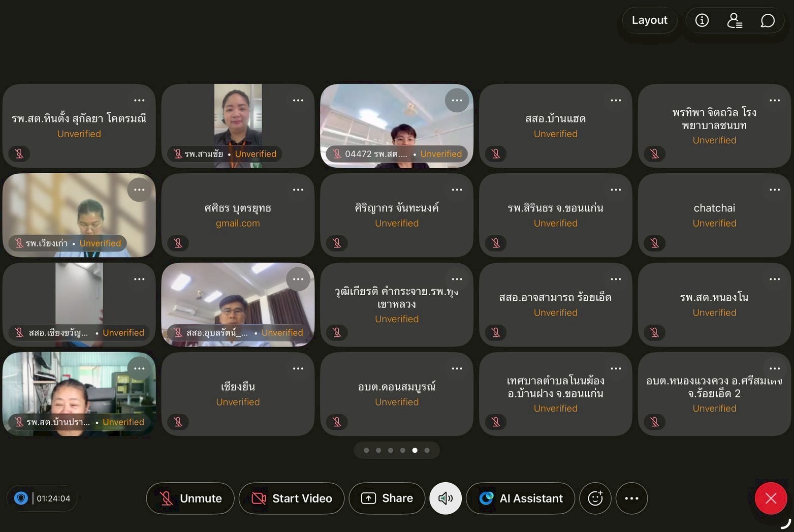Screen dimensions: 794x532
Task: Open more options on the เชียงยืน tile
Action: point(298,369)
